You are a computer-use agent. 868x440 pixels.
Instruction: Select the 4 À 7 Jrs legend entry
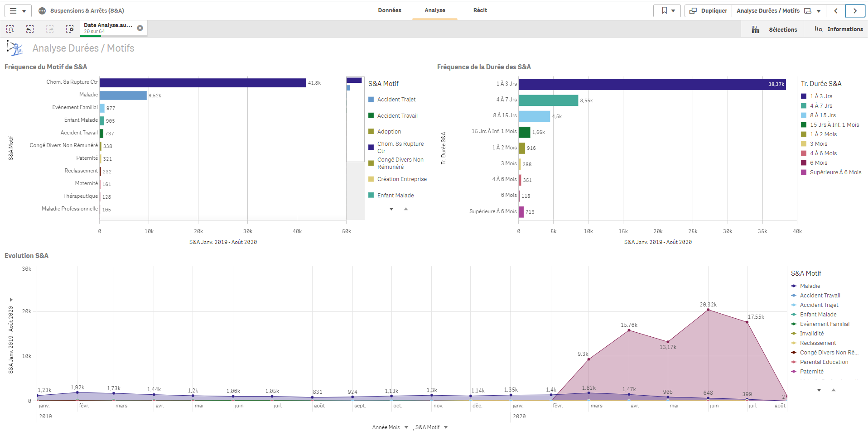pos(821,106)
